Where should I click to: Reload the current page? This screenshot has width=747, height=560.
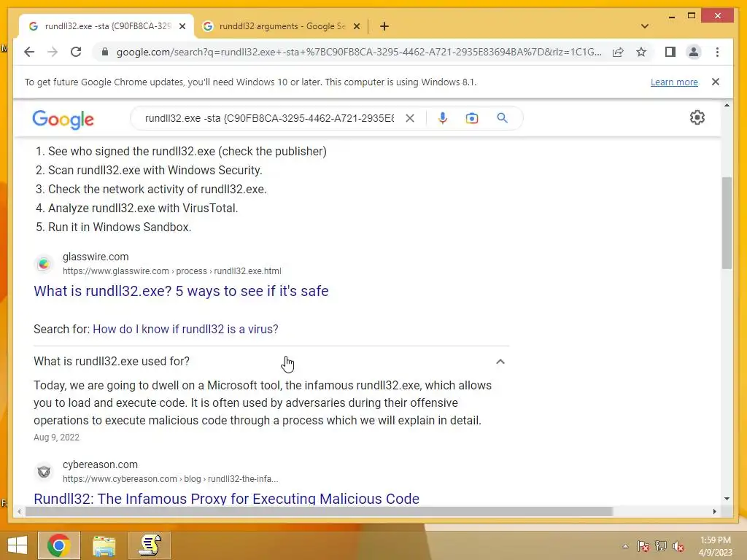pyautogui.click(x=76, y=52)
